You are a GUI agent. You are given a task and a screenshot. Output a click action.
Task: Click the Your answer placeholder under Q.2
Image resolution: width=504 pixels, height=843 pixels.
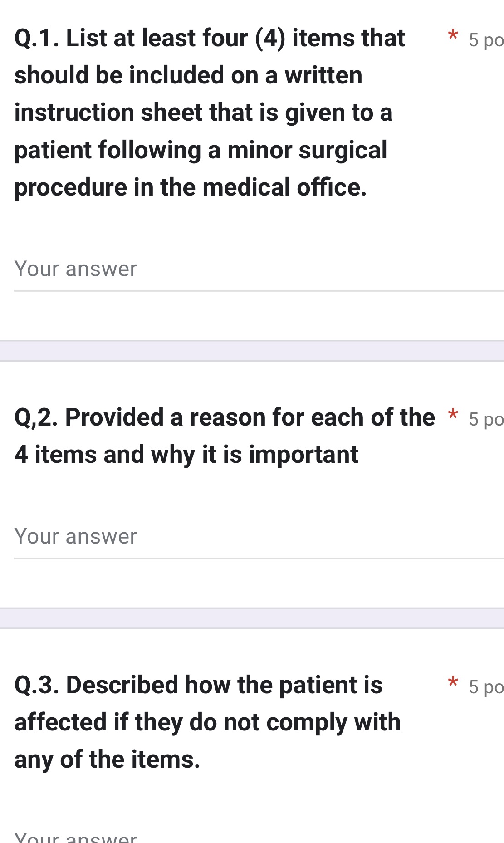click(75, 536)
